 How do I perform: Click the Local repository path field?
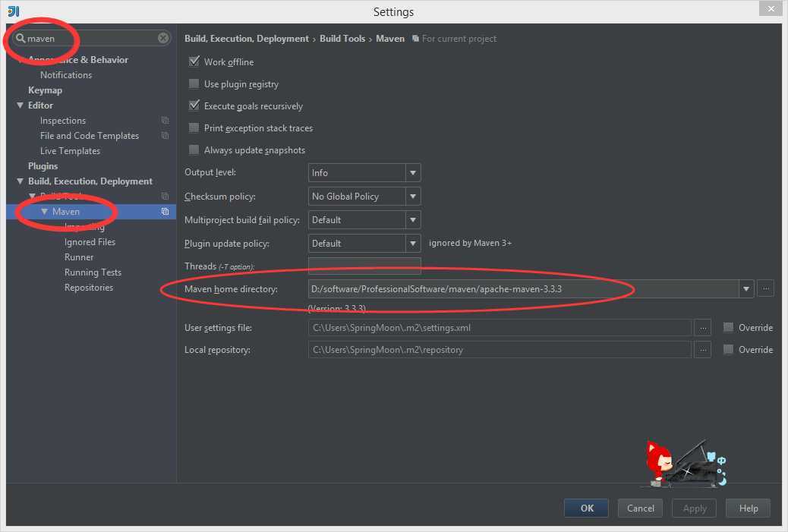click(x=500, y=350)
